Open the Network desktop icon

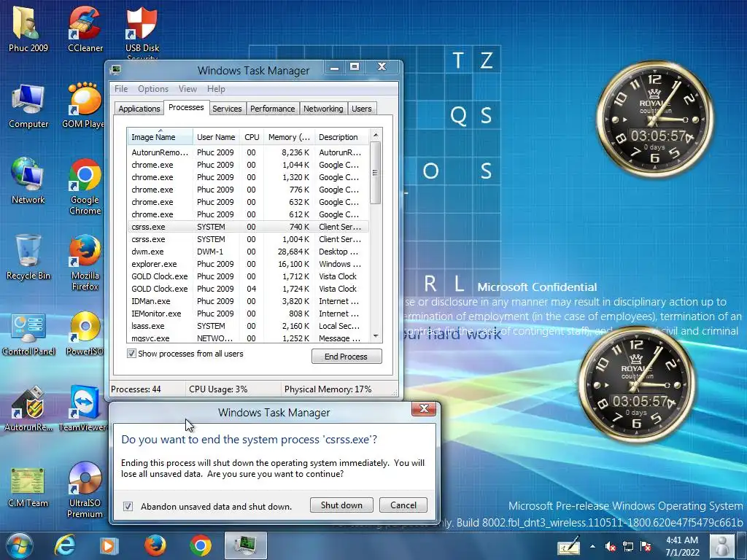(28, 181)
